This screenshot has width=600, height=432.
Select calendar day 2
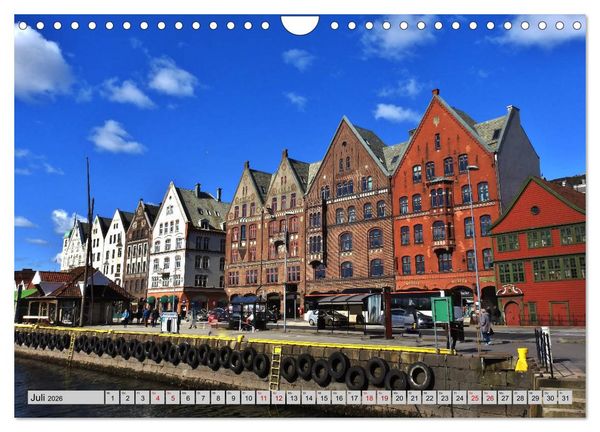127,398
